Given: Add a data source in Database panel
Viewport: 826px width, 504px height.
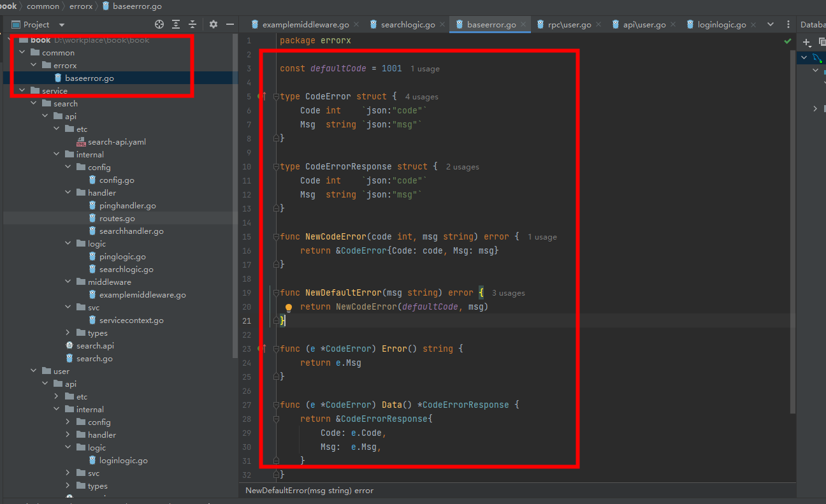Looking at the screenshot, I should coord(807,43).
